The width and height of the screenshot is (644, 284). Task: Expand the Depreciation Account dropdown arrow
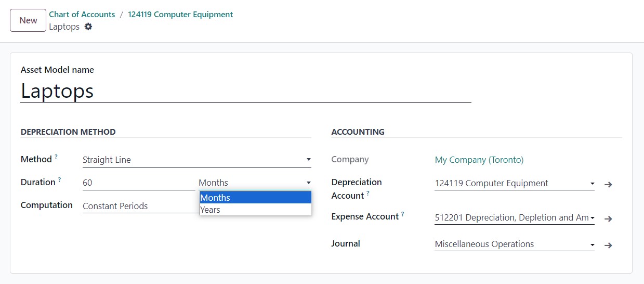pyautogui.click(x=592, y=184)
